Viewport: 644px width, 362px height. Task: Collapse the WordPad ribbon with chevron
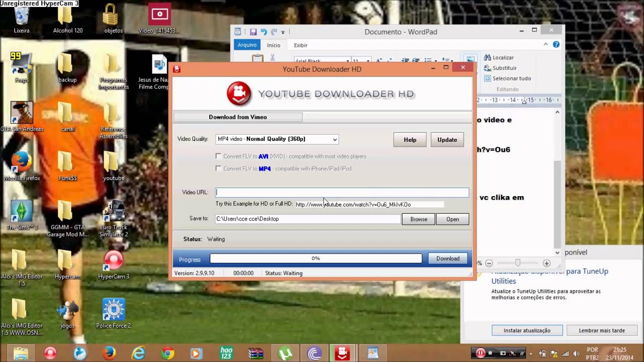[x=545, y=44]
